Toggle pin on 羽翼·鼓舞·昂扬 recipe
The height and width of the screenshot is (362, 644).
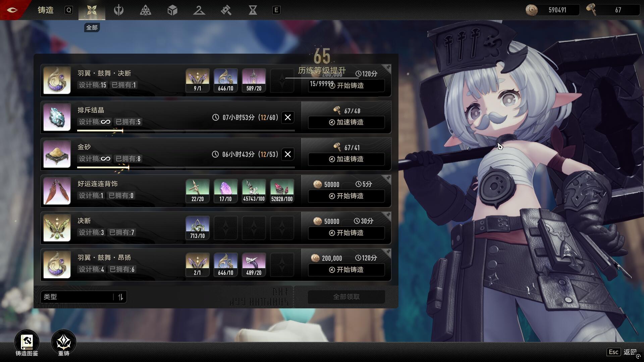pyautogui.click(x=388, y=252)
